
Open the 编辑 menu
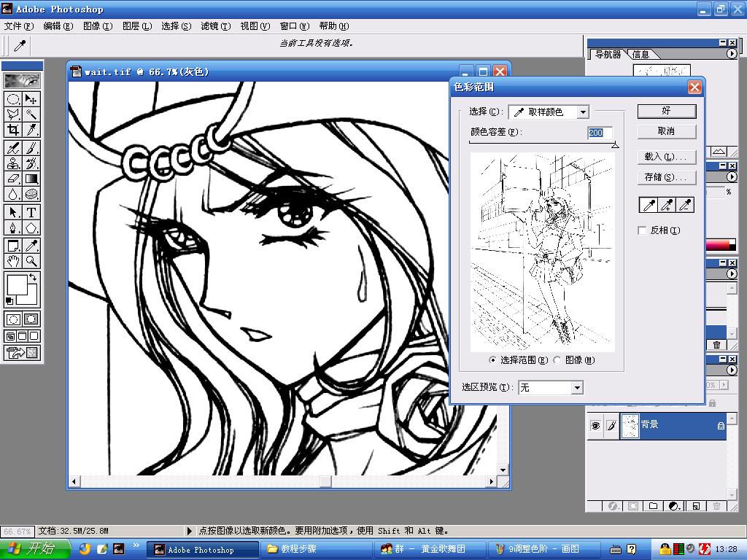coord(58,26)
